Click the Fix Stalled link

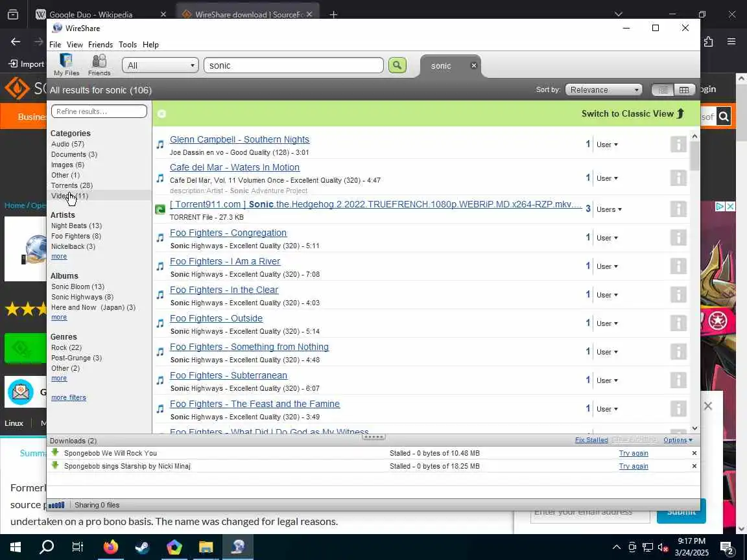point(591,440)
